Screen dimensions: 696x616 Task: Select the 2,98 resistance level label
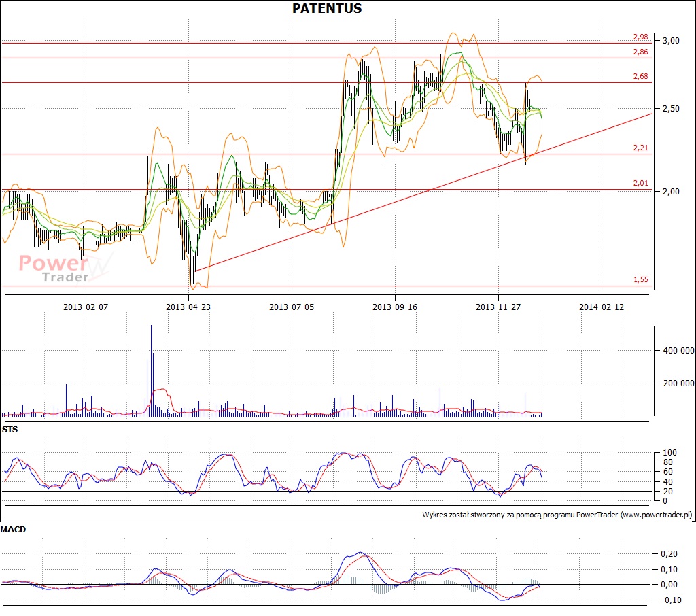[640, 37]
